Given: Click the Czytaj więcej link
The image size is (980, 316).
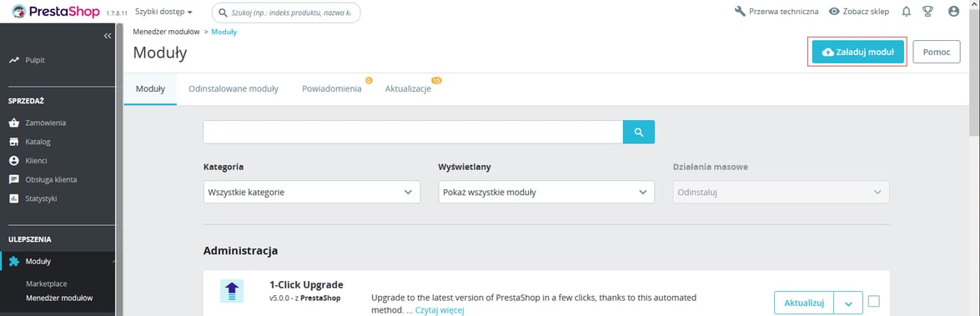Looking at the screenshot, I should 440,310.
